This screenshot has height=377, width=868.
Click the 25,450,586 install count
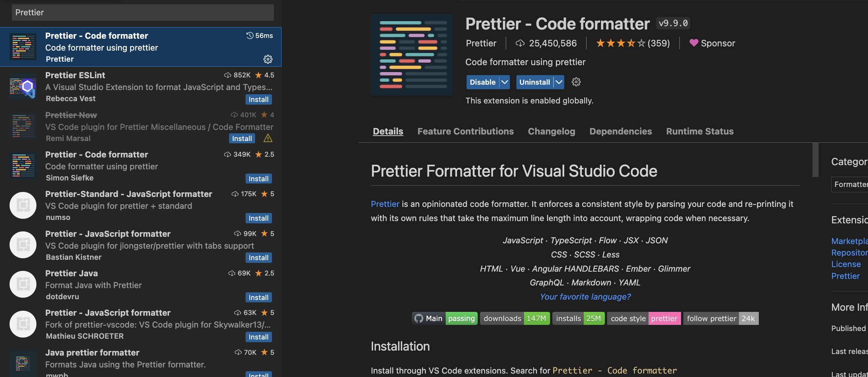coord(553,43)
